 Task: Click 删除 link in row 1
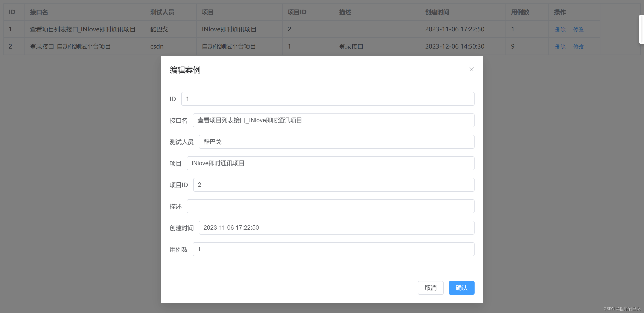(x=560, y=29)
